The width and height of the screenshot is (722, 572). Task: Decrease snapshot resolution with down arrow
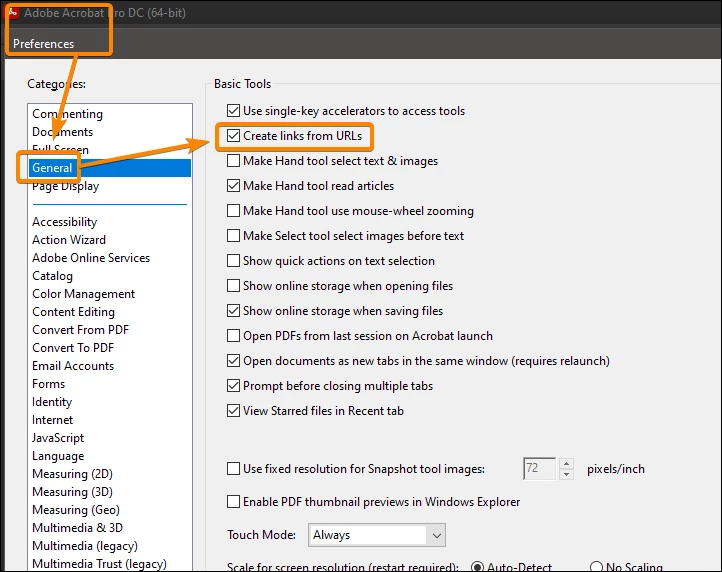566,474
